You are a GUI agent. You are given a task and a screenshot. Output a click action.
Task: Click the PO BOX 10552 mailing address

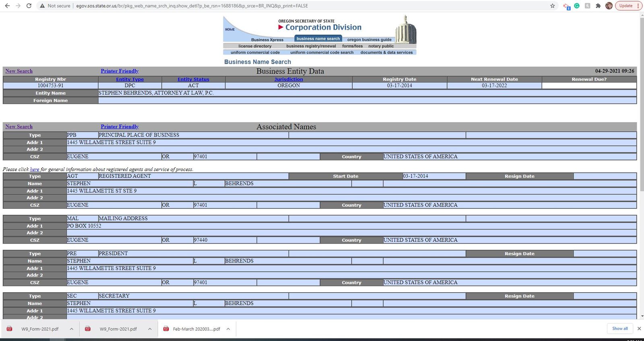(x=84, y=226)
